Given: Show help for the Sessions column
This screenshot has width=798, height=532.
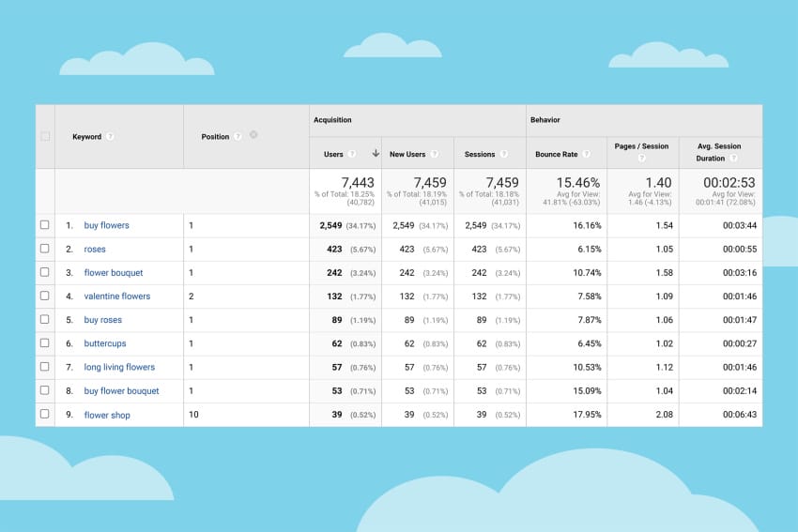Looking at the screenshot, I should coord(504,154).
